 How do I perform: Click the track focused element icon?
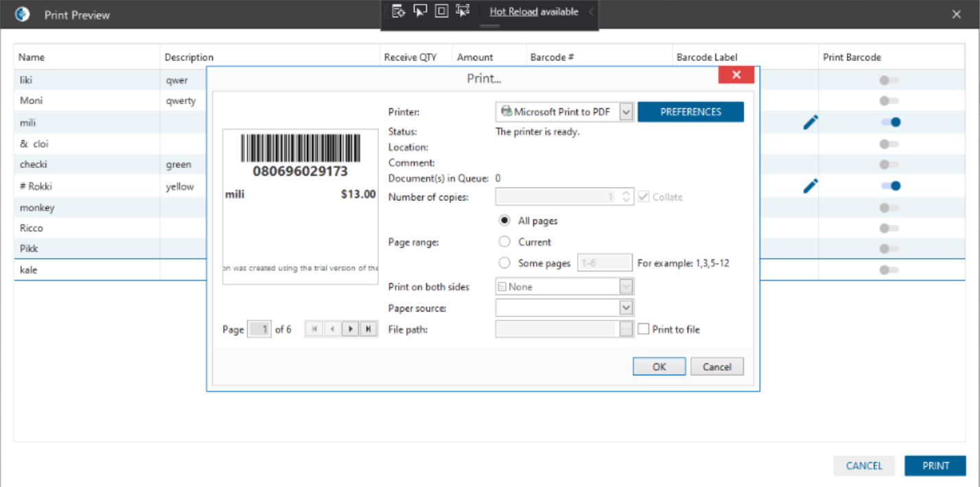[463, 11]
